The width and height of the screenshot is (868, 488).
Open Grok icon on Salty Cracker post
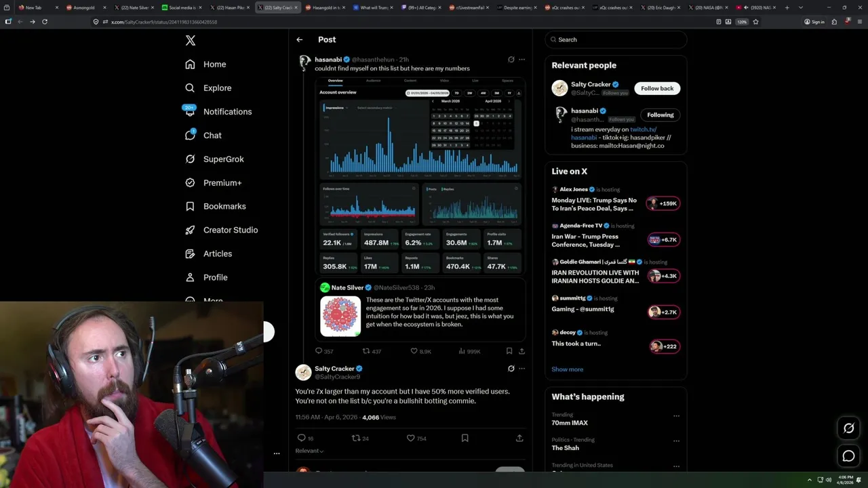[511, 369]
